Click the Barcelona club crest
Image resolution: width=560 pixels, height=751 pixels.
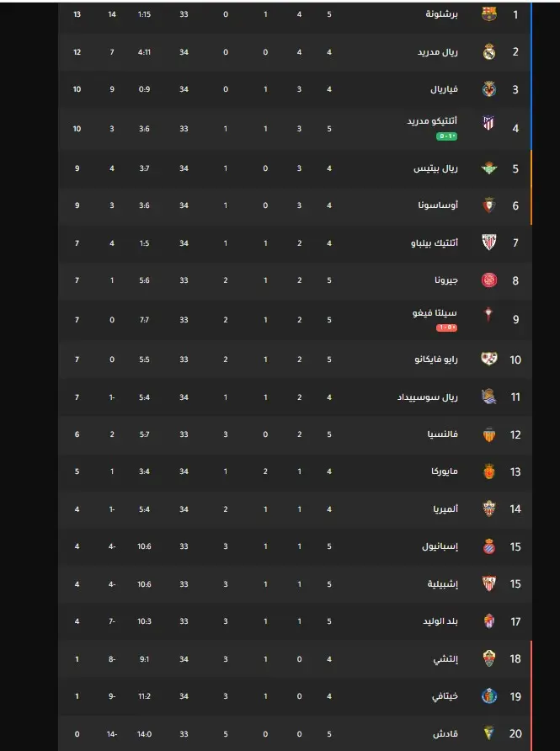[489, 14]
